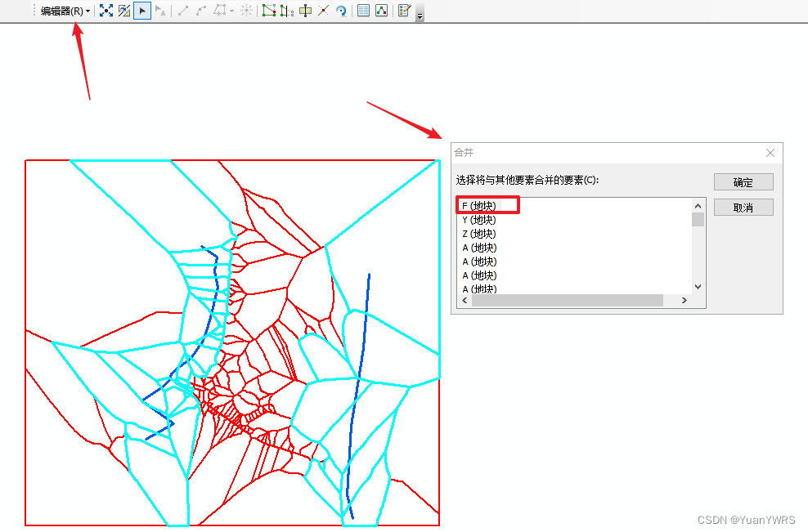Select the Trace construction tool
This screenshot has height=532, width=808.
pos(220,11)
